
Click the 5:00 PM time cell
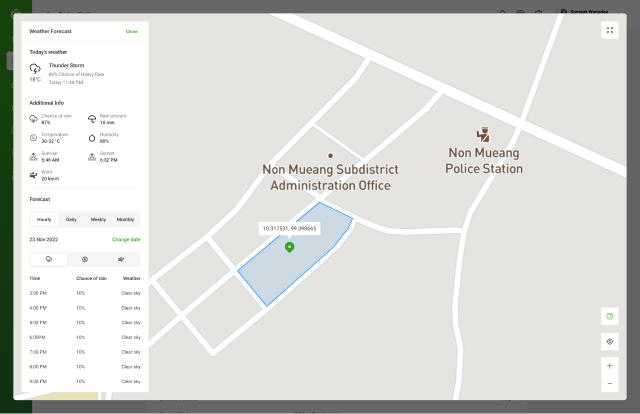click(x=38, y=323)
